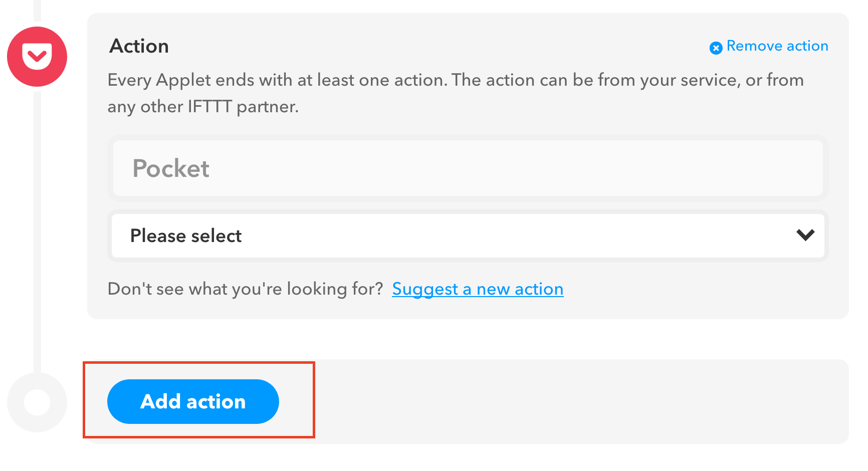Click the white Pocket symbol inside red circle
Screen dimensions: 868x471
click(37, 56)
